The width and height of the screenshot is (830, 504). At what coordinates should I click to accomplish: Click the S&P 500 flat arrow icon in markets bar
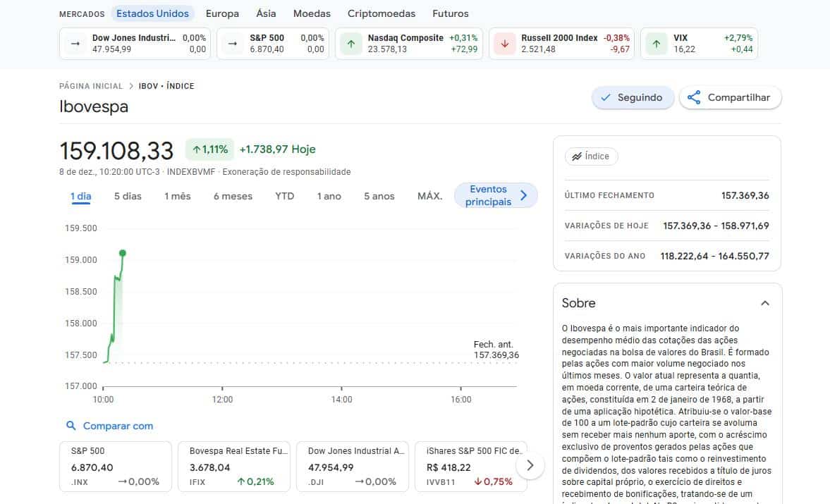233,44
